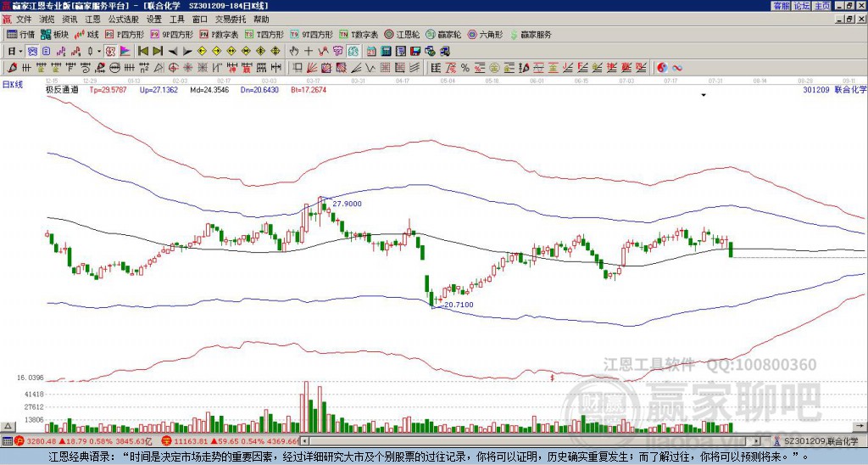Image resolution: width=868 pixels, height=465 pixels.
Task: Click the 主页 homepage link
Action: tap(822, 6)
